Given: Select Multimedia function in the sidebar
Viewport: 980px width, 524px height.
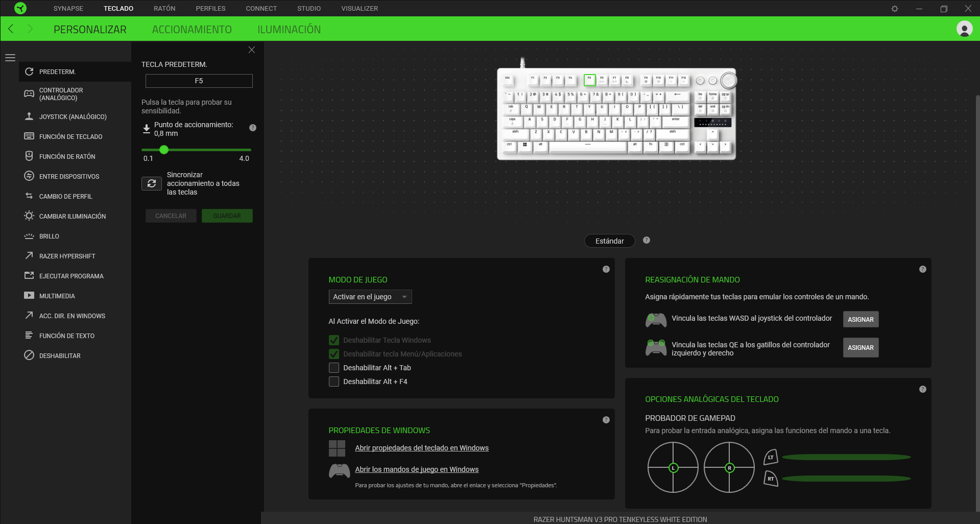Looking at the screenshot, I should pos(57,296).
